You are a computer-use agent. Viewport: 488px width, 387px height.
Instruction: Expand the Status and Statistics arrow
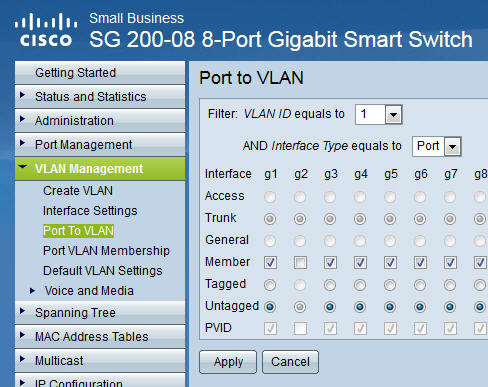22,95
